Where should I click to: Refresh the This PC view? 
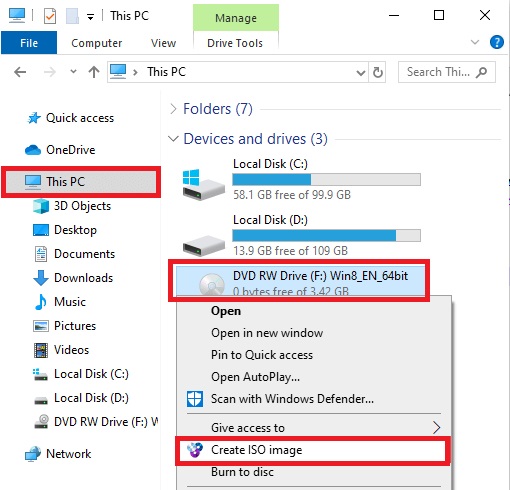[377, 72]
